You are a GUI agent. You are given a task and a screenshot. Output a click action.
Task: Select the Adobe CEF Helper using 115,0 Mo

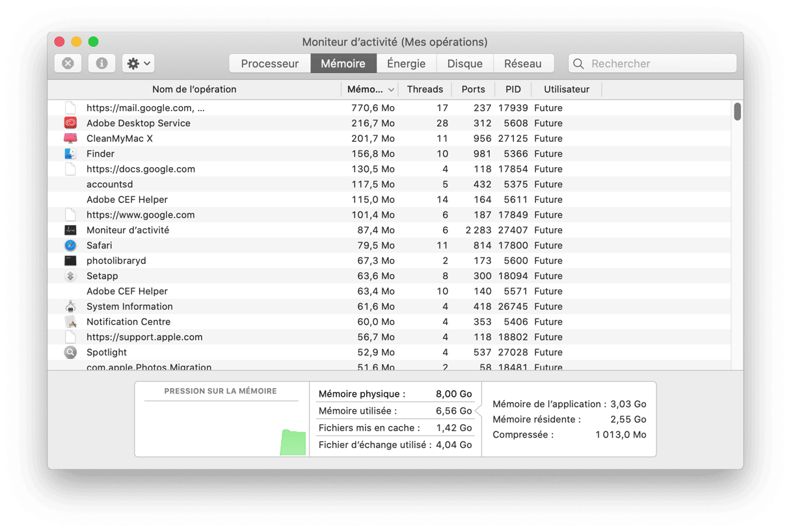127,200
